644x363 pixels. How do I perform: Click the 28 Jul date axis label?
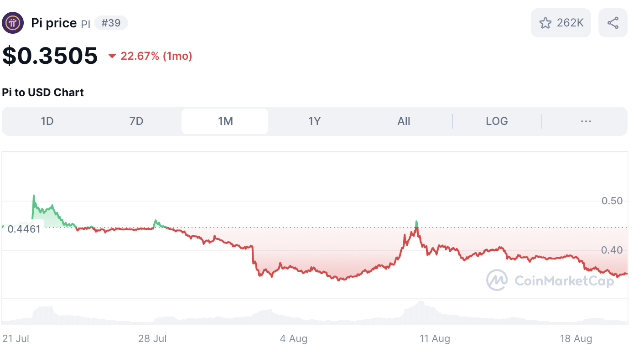(x=153, y=339)
